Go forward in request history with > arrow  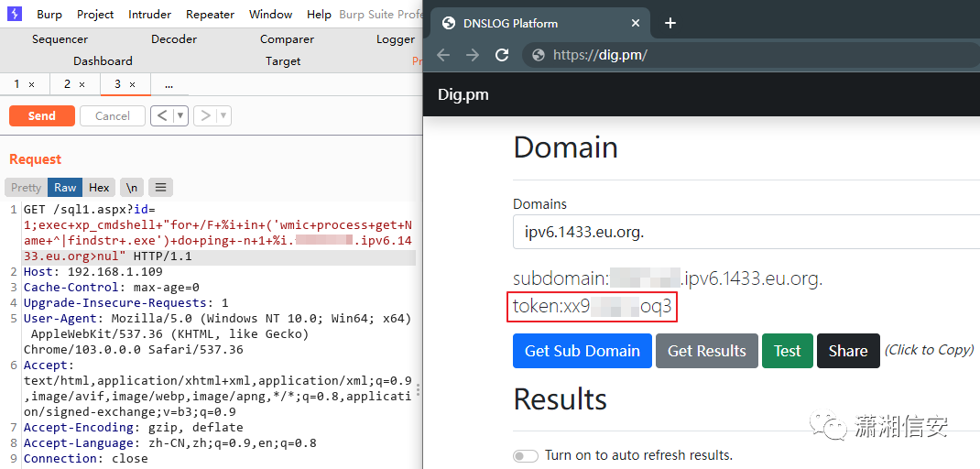[205, 115]
